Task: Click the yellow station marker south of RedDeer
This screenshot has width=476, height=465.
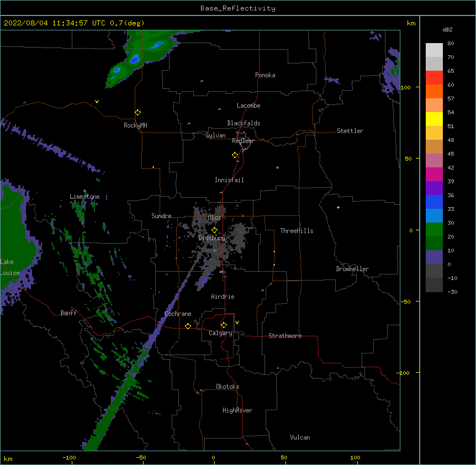Action: click(x=235, y=155)
